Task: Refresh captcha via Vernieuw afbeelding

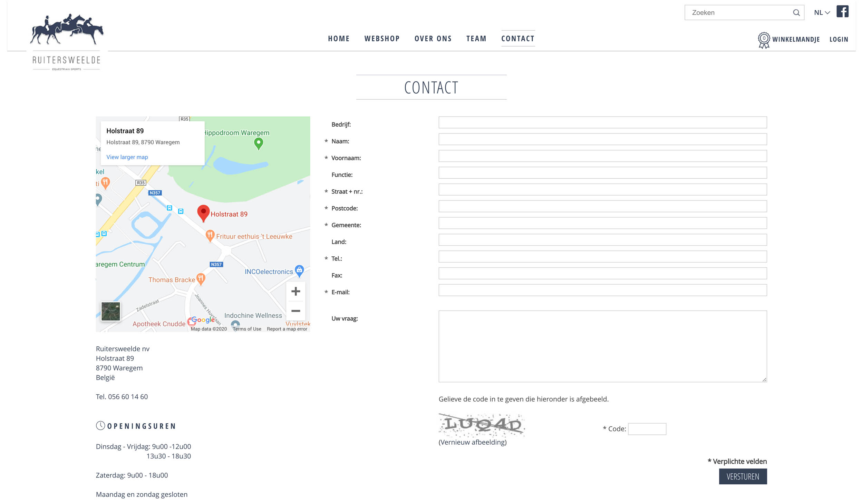Action: [x=472, y=442]
